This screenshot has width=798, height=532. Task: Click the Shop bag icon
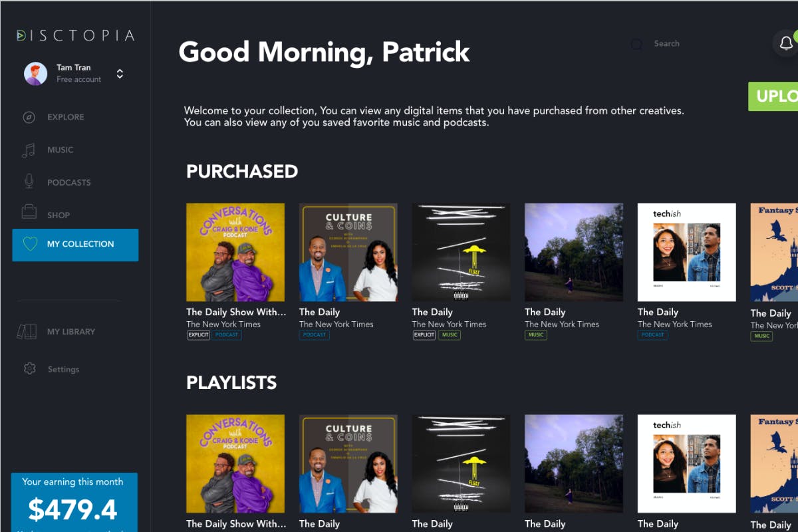(x=29, y=213)
